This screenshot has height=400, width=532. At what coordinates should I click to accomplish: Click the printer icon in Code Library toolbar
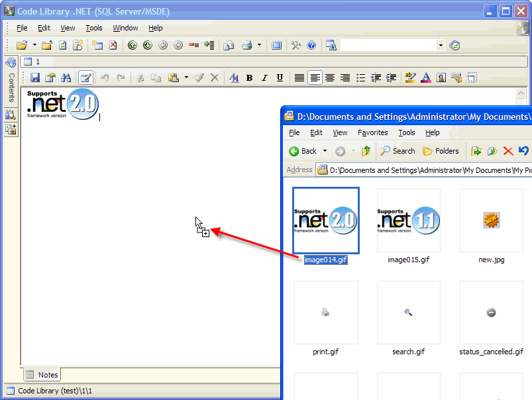(x=247, y=45)
